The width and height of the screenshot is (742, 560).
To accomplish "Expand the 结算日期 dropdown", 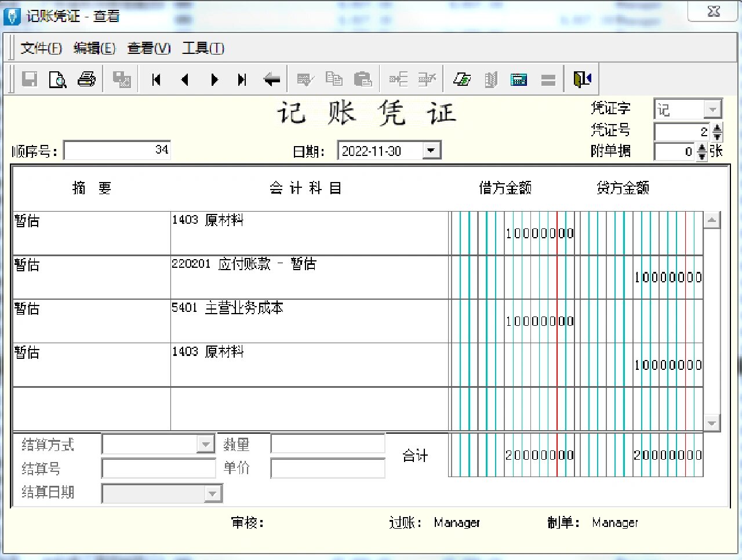I will coord(213,493).
